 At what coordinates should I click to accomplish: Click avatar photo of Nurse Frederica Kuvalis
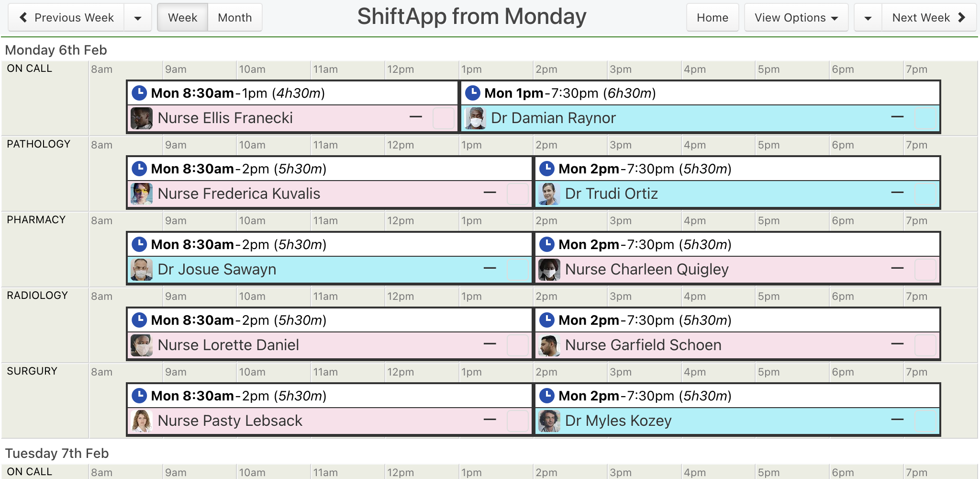tap(142, 194)
